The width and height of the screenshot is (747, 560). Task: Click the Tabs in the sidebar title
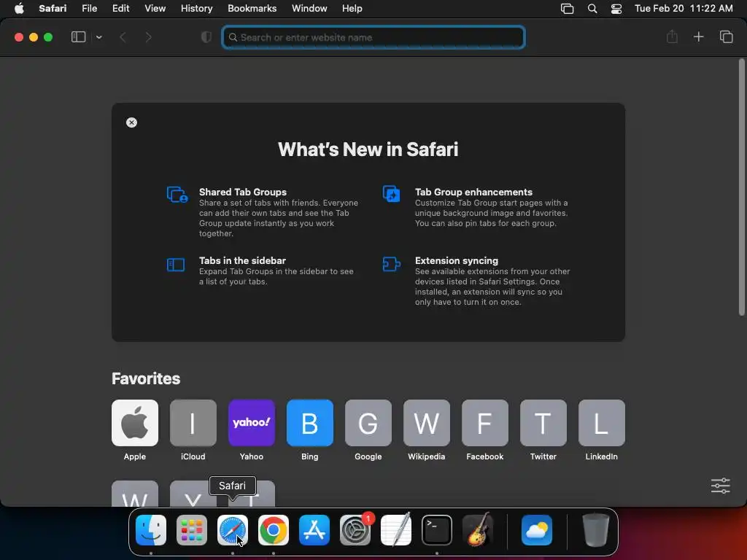click(x=242, y=260)
